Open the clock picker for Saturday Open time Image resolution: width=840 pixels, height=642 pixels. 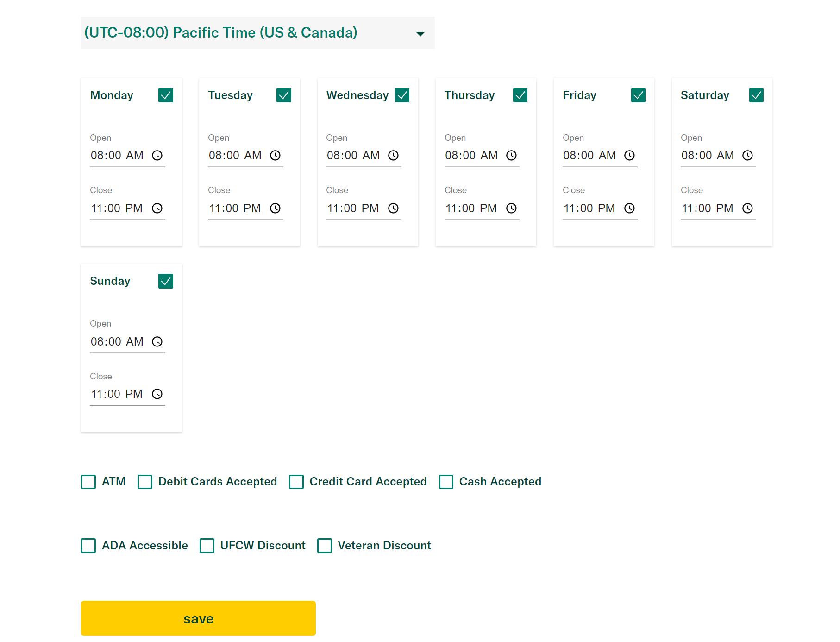(x=748, y=155)
